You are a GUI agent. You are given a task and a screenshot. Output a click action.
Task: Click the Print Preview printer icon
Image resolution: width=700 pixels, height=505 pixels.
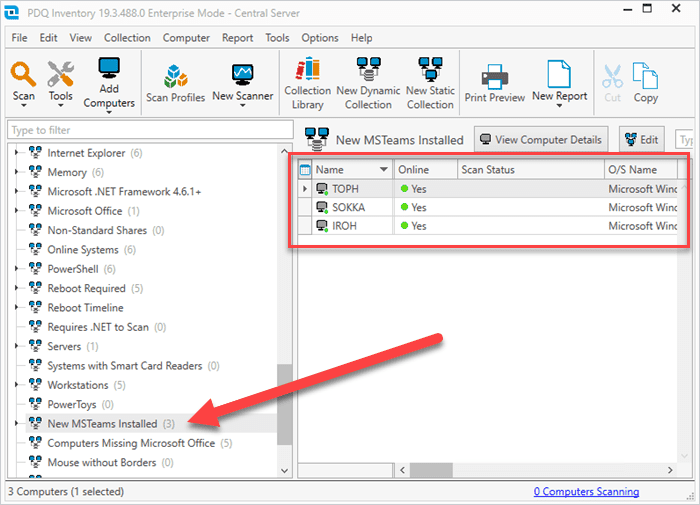tap(495, 76)
